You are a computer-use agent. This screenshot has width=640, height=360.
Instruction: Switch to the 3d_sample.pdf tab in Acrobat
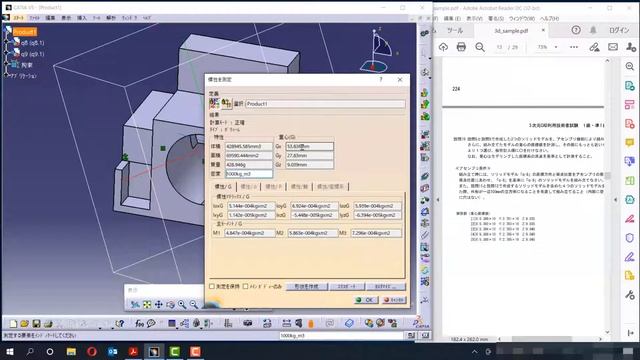click(511, 31)
